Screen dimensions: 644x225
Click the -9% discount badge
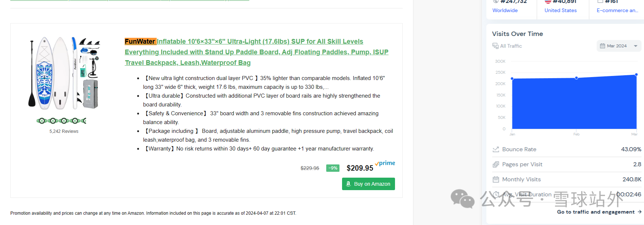(333, 168)
